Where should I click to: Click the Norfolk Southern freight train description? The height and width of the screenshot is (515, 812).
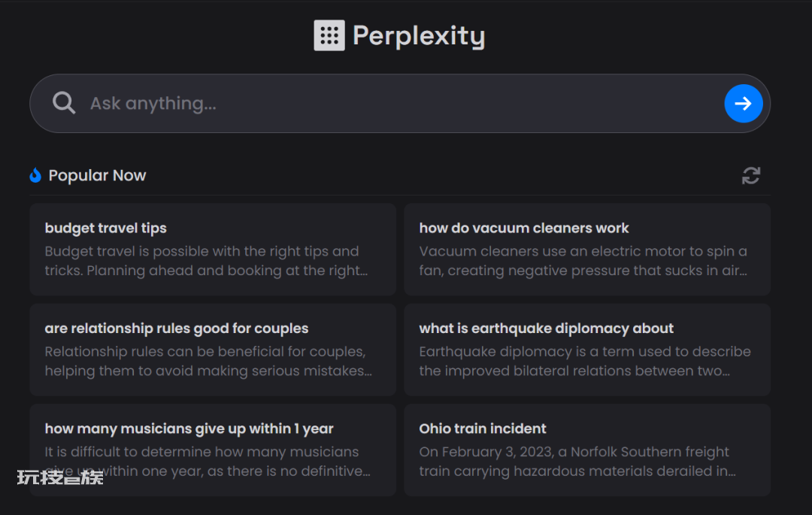(577, 462)
